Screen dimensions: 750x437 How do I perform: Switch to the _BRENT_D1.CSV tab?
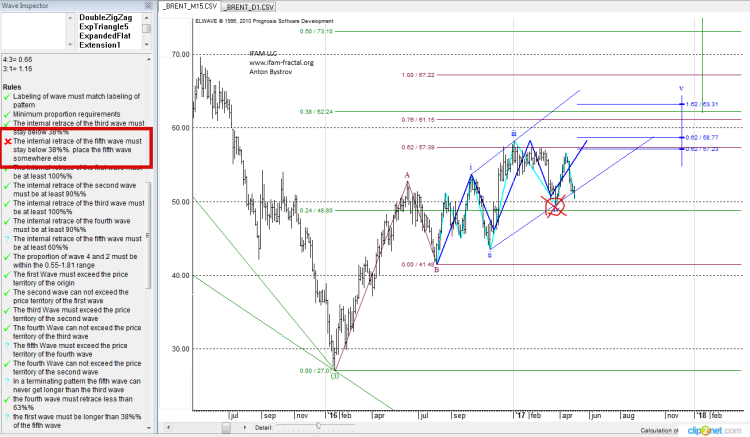[x=252, y=6]
